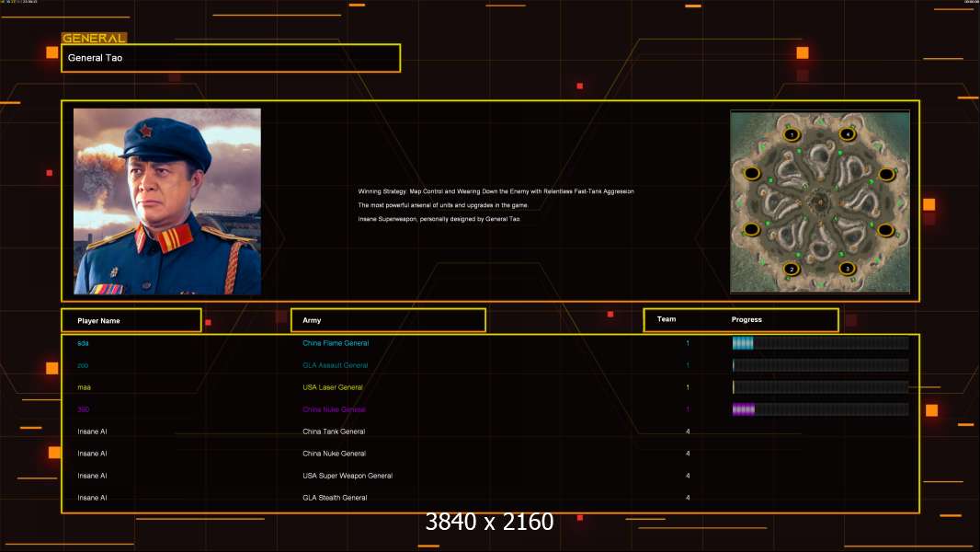Click "Insane AI" in GLA Stealth General row

tap(92, 499)
